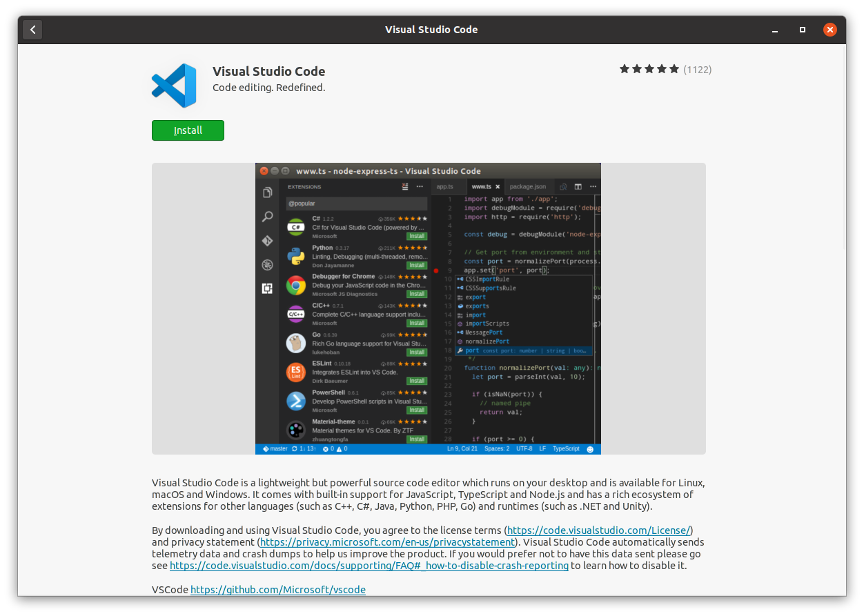
Task: Click the 'Visual Studio Code' header bar title
Action: [x=431, y=30]
